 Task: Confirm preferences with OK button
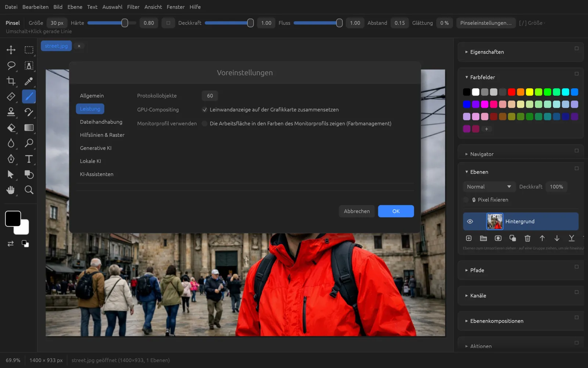396,211
